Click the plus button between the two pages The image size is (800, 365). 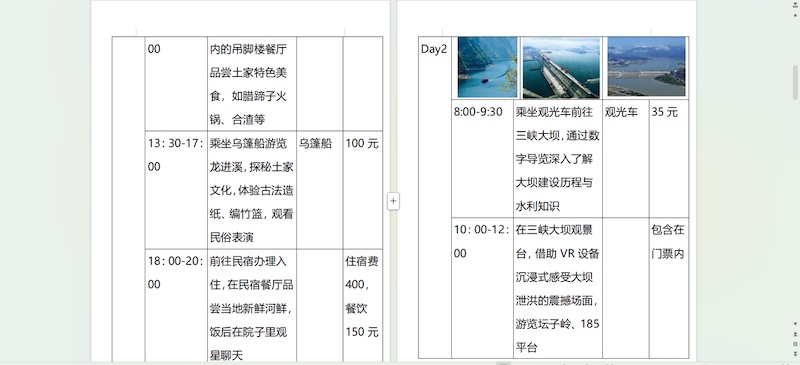tap(393, 201)
